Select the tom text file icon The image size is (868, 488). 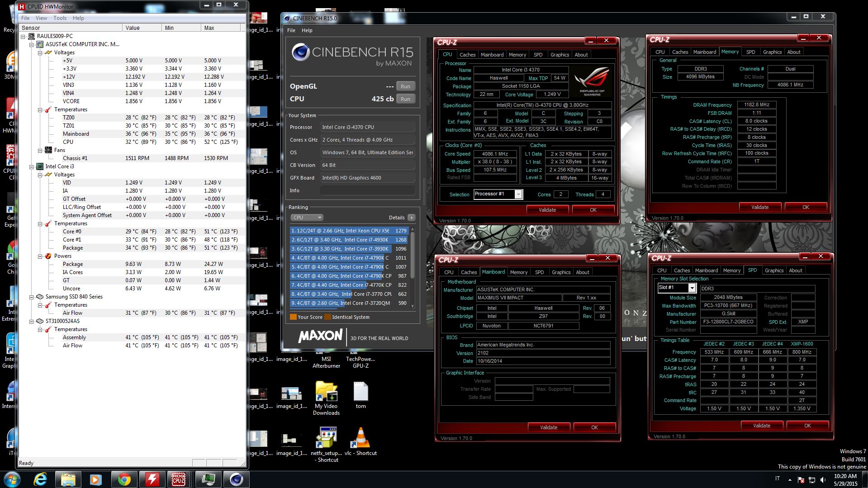pos(360,392)
